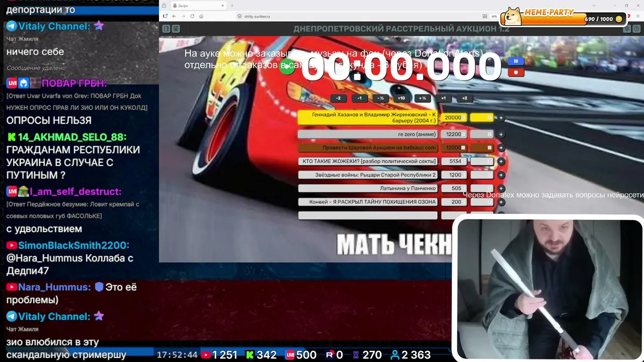This screenshot has width=644, height=362.
Task: Click the +½ time button
Action: (422, 99)
